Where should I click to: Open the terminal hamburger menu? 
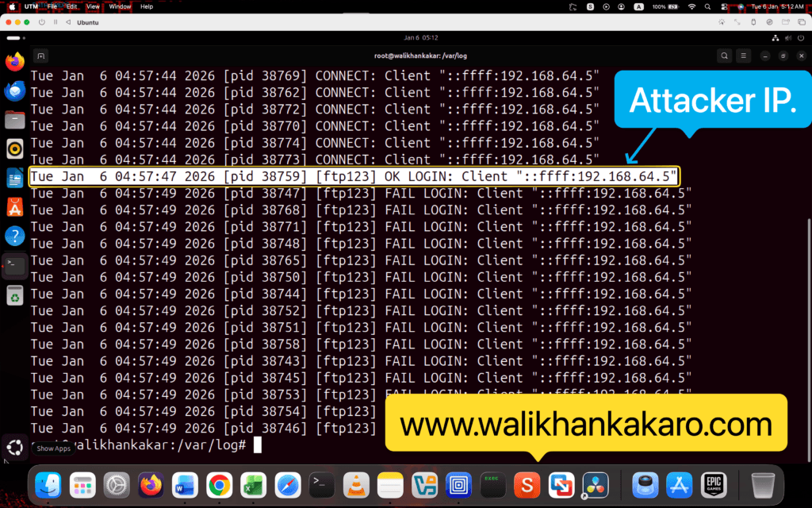click(744, 56)
